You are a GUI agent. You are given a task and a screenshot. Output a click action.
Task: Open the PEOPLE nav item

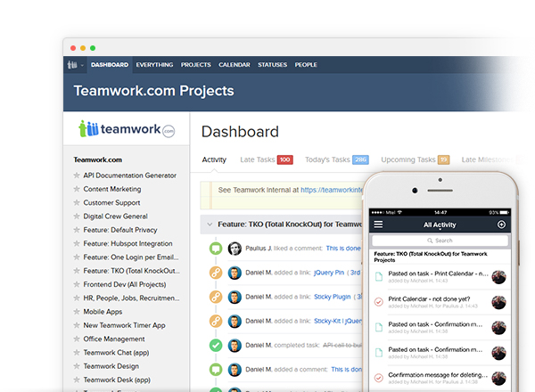pyautogui.click(x=306, y=65)
